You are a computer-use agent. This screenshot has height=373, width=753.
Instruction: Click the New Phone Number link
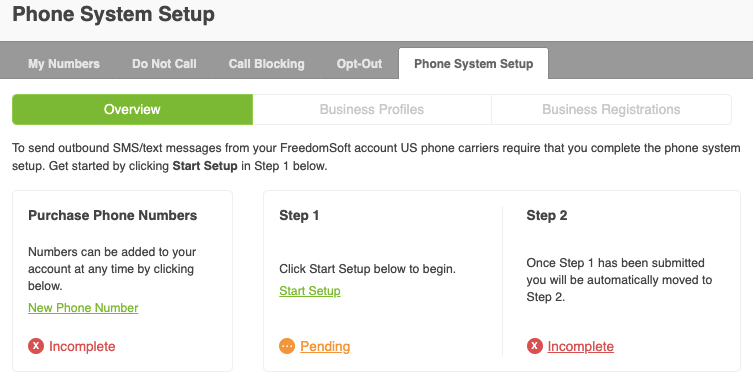click(x=83, y=308)
